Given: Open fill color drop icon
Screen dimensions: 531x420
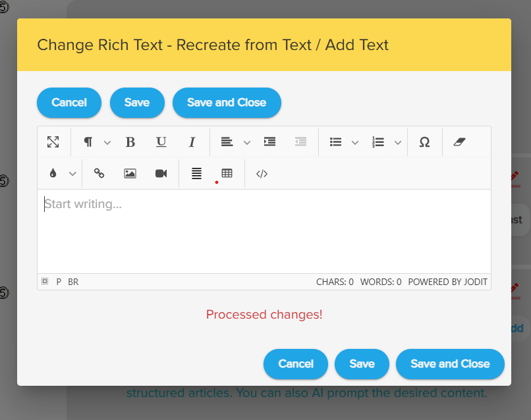Looking at the screenshot, I should click(53, 174).
